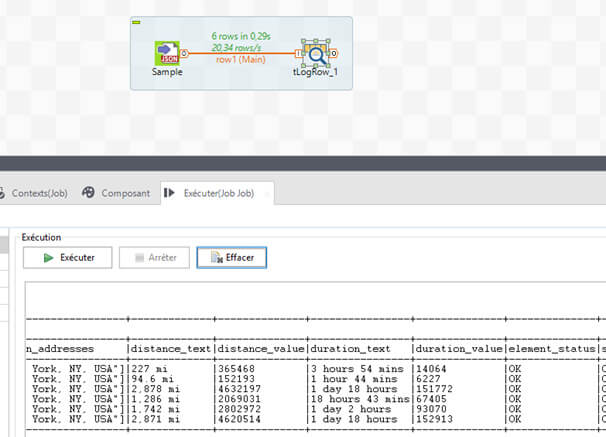Click the 4632197 distance value

click(x=239, y=389)
